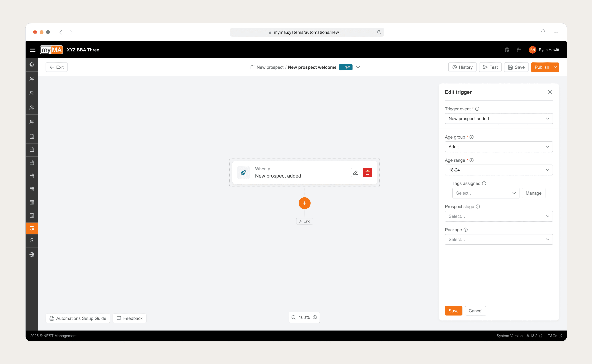
Task: Open the Trigger event dropdown
Action: [x=499, y=118]
